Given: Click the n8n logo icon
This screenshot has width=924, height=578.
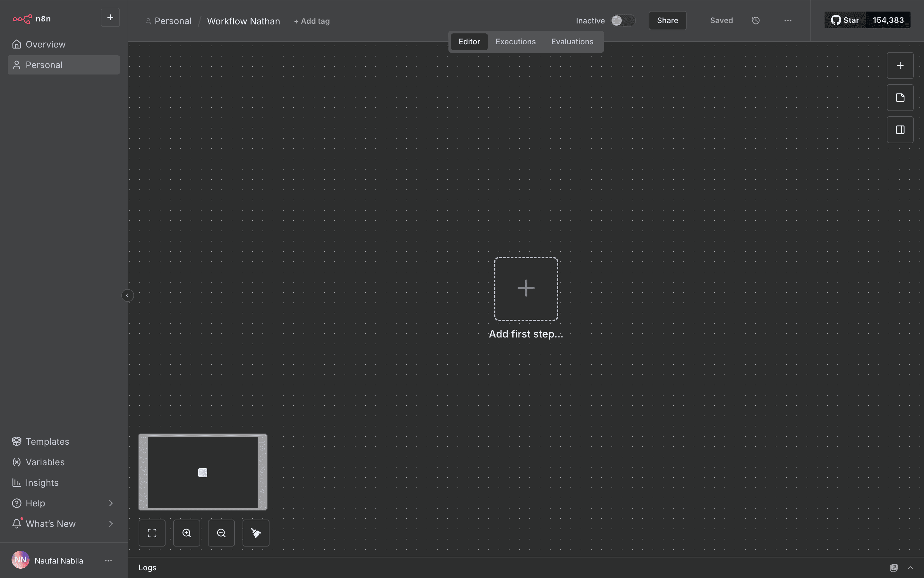Looking at the screenshot, I should coord(22,19).
